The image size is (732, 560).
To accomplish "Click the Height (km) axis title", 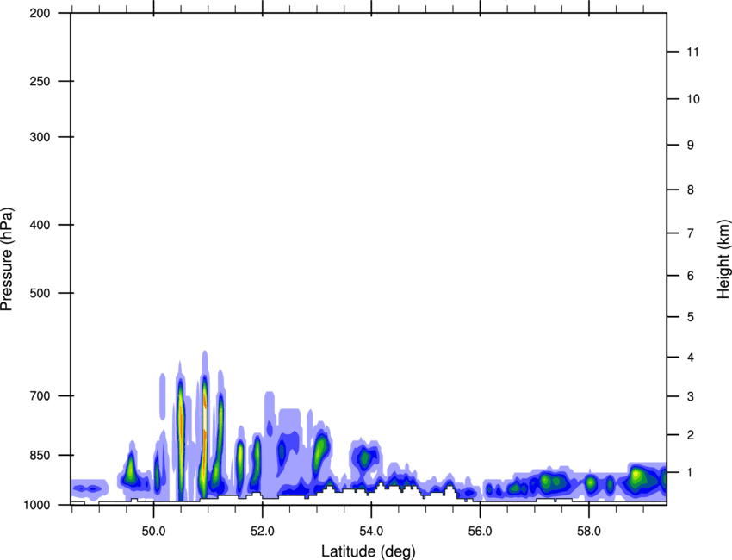I will [723, 258].
